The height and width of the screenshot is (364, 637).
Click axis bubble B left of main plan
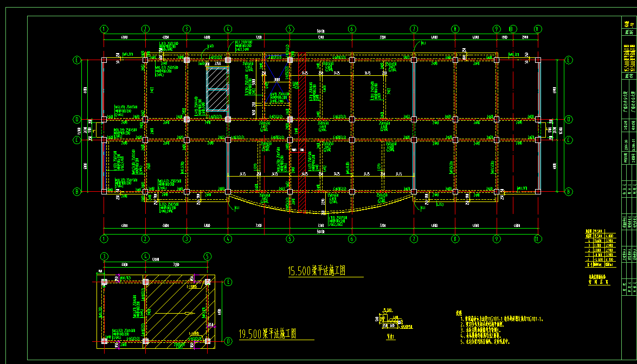click(77, 192)
